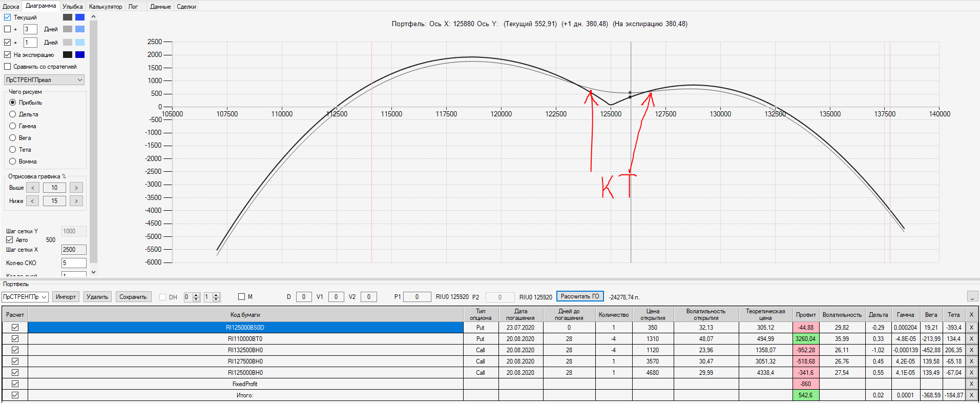Remove the RI127500BH0 call using X
Screen dimensions: 980x403
(x=971, y=361)
